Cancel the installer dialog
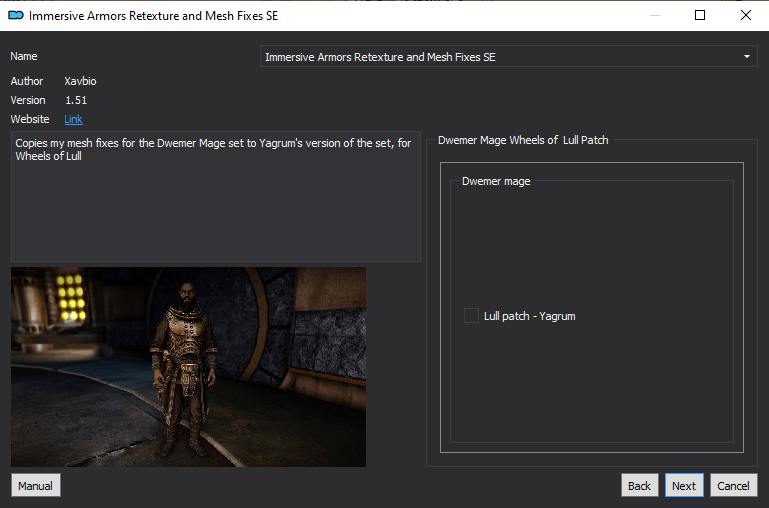Viewport: 769px width, 508px height. coord(734,485)
